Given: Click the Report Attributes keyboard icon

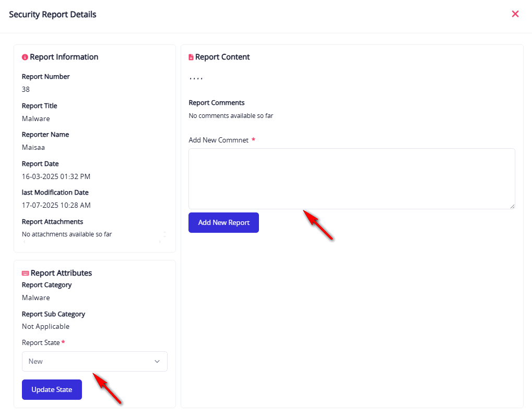Looking at the screenshot, I should [x=25, y=273].
